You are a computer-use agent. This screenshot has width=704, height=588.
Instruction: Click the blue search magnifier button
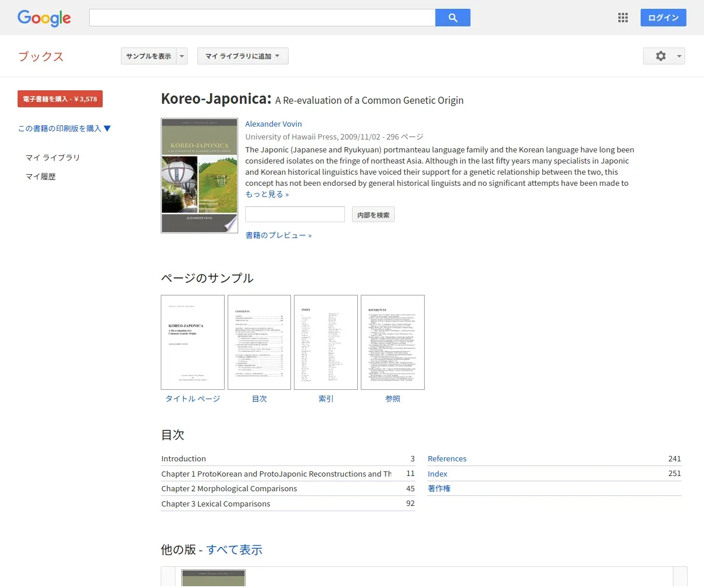pos(453,18)
